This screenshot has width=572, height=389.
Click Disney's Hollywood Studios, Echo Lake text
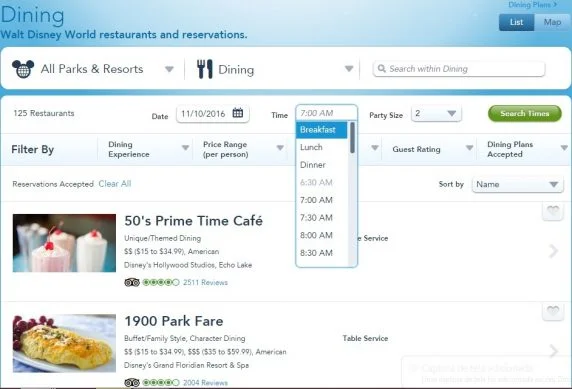188,265
